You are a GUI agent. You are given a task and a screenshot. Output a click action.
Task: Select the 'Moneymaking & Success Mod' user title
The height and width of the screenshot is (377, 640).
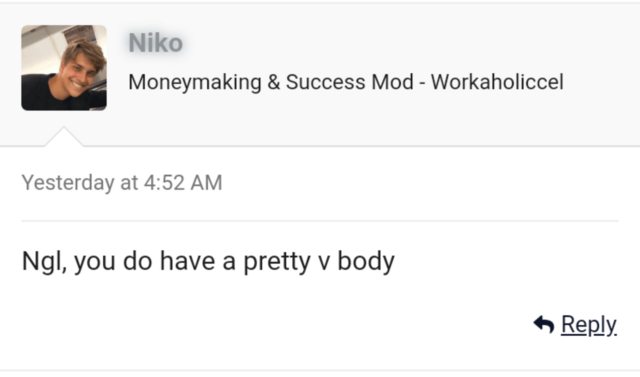[x=271, y=82]
